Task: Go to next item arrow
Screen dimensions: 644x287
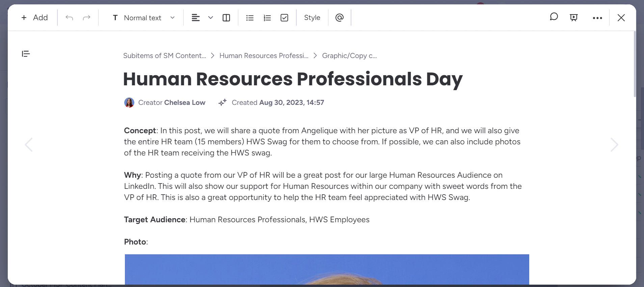Action: click(614, 145)
